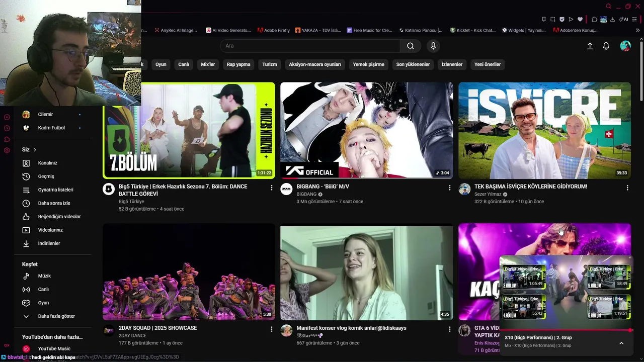
Task: Open 3.BÖLÜM suggested video in mini player
Action: click(524, 277)
